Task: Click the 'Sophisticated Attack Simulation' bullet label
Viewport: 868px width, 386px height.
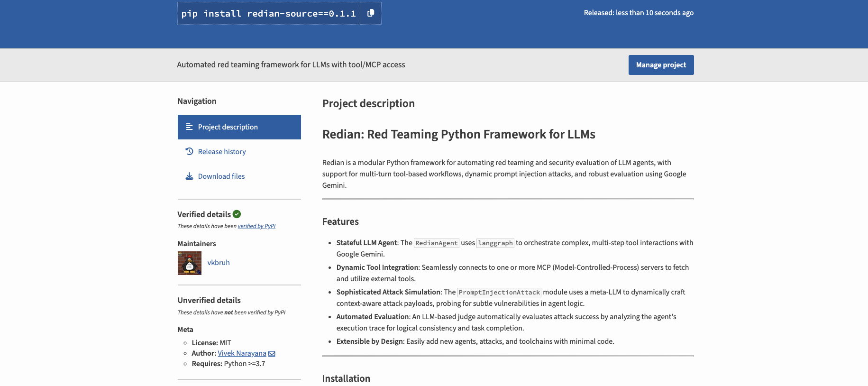Action: (x=389, y=292)
